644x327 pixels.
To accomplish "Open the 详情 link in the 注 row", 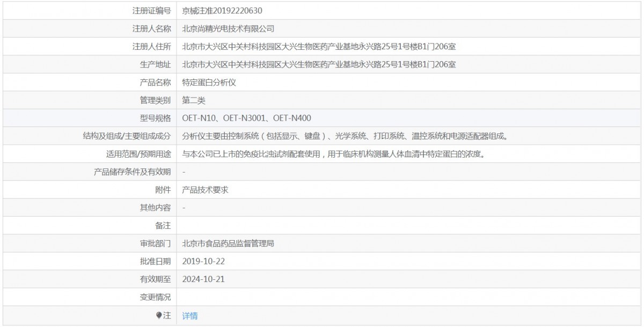I will (x=190, y=316).
